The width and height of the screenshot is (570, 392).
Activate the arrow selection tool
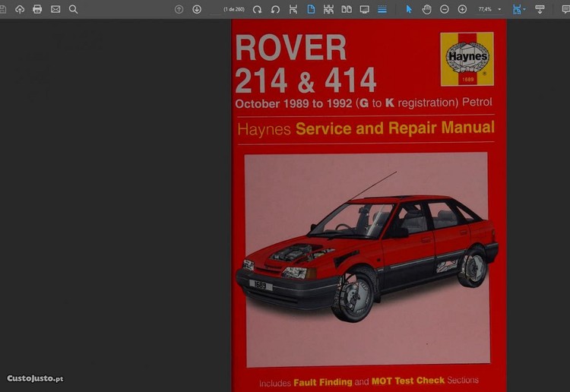point(409,9)
